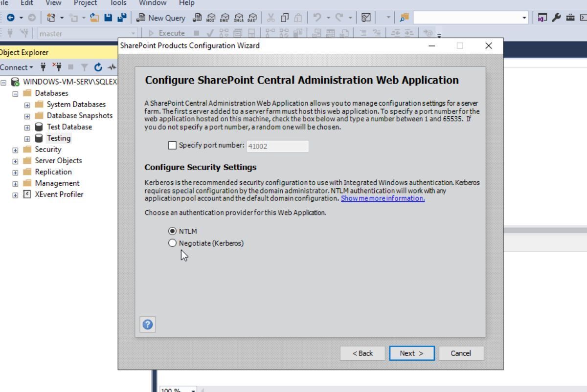Expand the Management folder
The height and width of the screenshot is (392, 587).
(x=15, y=183)
